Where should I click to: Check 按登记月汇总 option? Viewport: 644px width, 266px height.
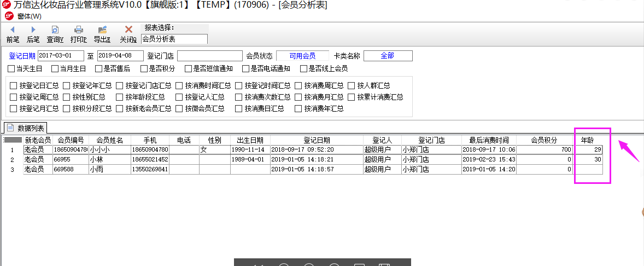pyautogui.click(x=14, y=108)
